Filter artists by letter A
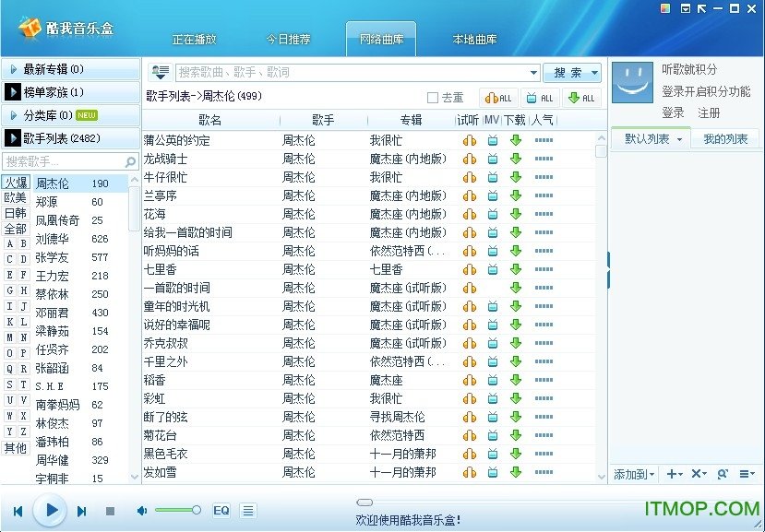This screenshot has width=765, height=532. click(x=9, y=243)
